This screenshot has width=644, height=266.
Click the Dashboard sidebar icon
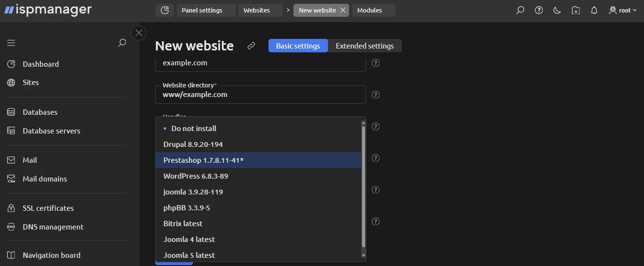12,64
